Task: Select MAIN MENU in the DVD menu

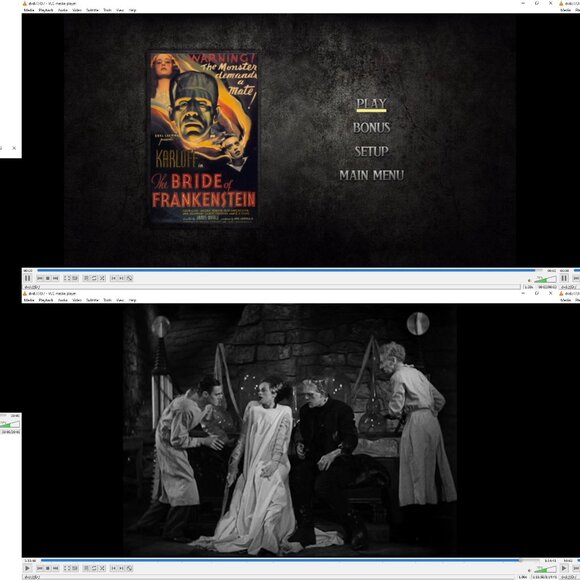Action: click(x=371, y=175)
